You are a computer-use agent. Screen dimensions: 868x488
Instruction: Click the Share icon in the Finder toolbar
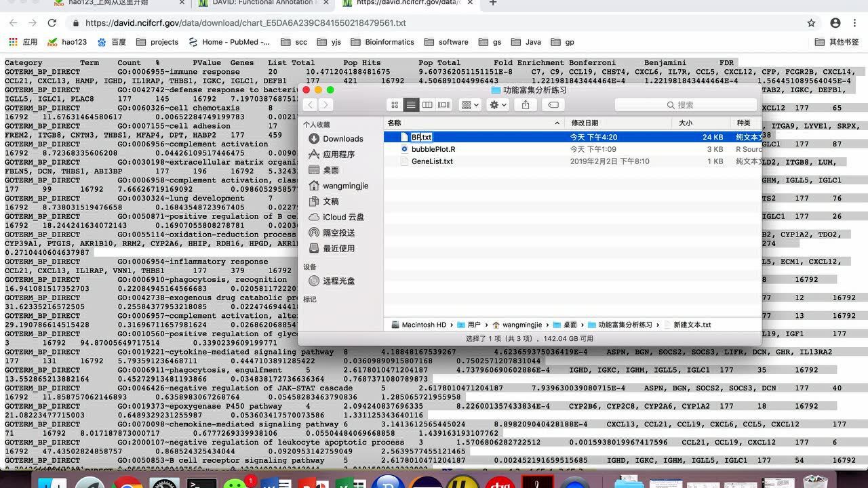pos(526,104)
